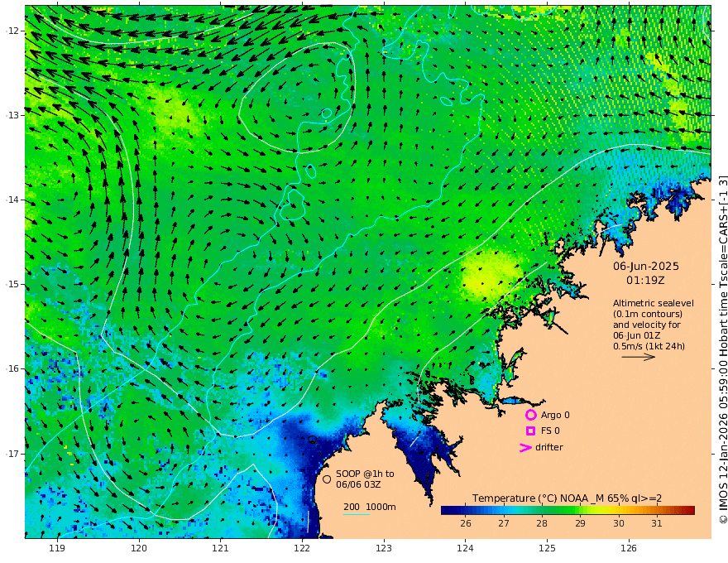Click the temperature color bar near 29
The image size is (728, 563).
580,510
